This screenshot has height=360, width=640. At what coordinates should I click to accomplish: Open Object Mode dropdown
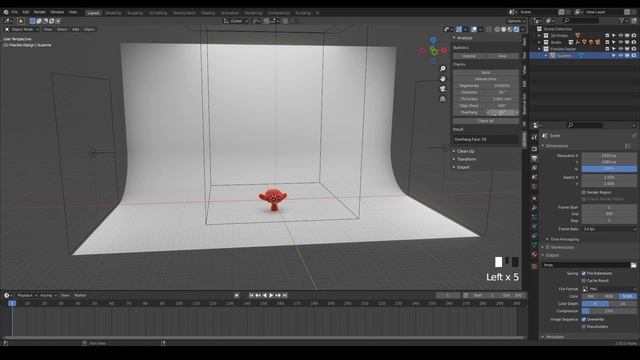point(22,29)
